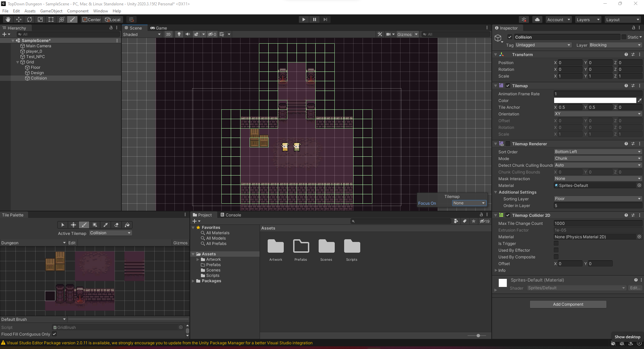Click the Add Component button
This screenshot has width=644, height=349.
pyautogui.click(x=568, y=304)
